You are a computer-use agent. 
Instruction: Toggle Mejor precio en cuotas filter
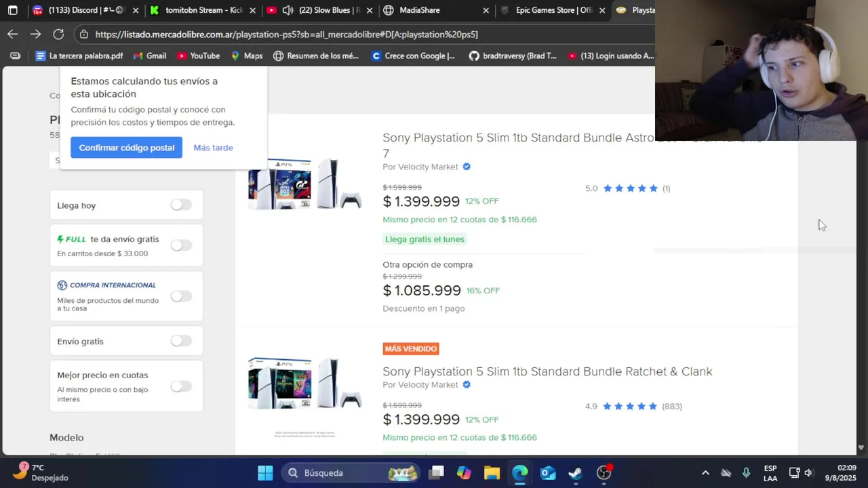click(181, 386)
